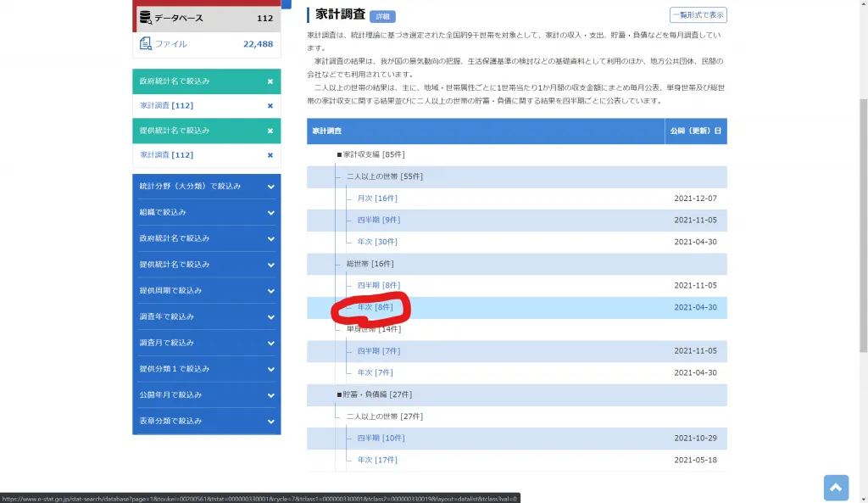This screenshot has height=503, width=868.
Task: Expand the 調査年で絞込み panel
Action: tap(207, 317)
